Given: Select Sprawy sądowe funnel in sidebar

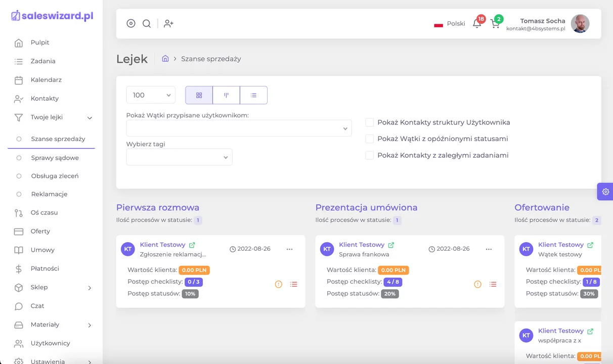Looking at the screenshot, I should (55, 158).
